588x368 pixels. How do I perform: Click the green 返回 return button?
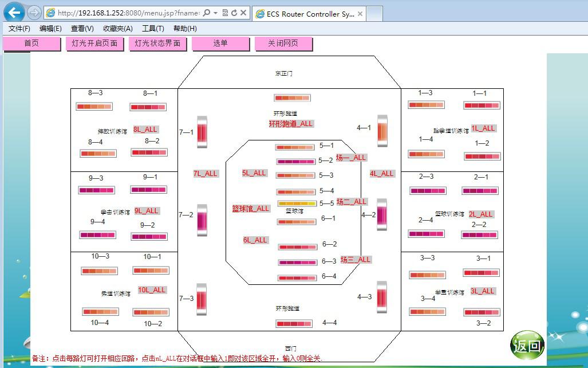pyautogui.click(x=527, y=345)
